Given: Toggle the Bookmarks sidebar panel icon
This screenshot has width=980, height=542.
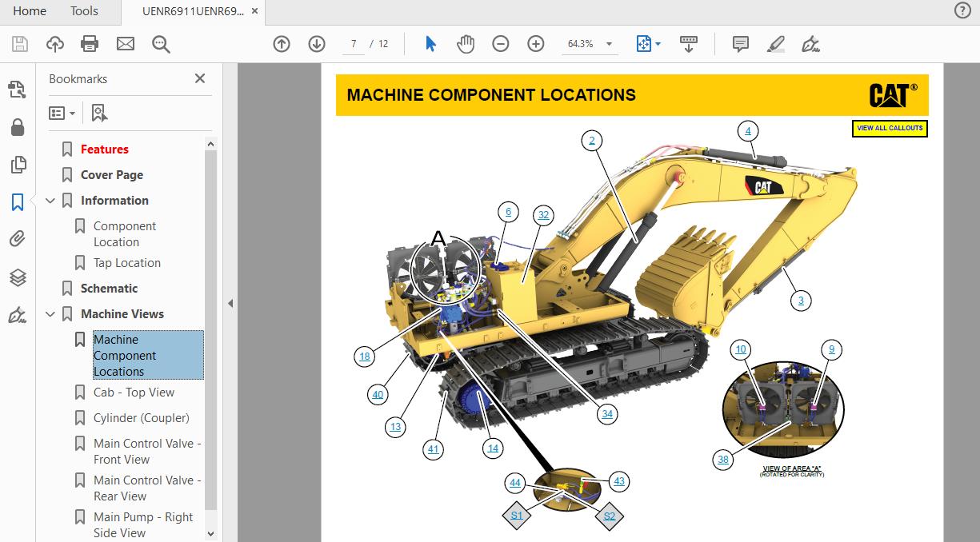Looking at the screenshot, I should pyautogui.click(x=18, y=201).
